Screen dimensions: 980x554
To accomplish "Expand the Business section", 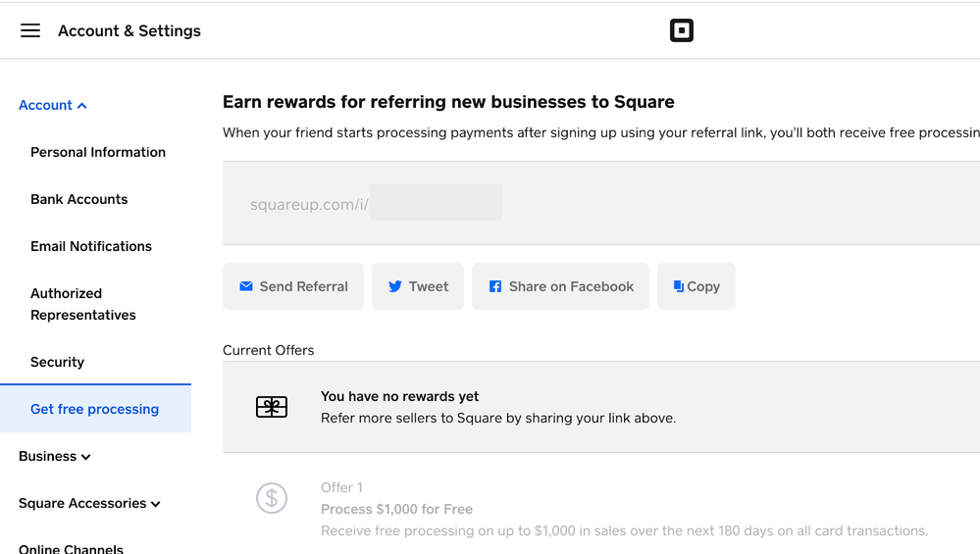I will click(55, 456).
